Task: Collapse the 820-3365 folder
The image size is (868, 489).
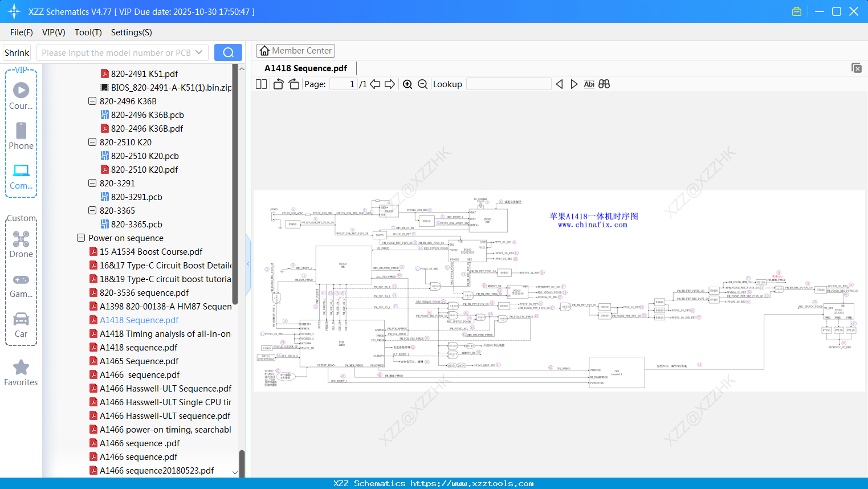Action: [x=92, y=210]
